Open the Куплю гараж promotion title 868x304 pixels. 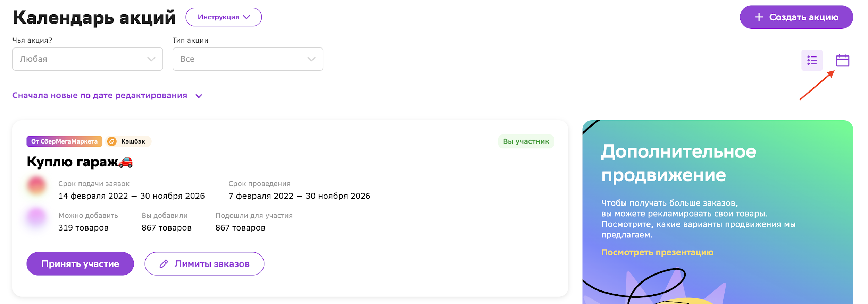[x=72, y=162]
